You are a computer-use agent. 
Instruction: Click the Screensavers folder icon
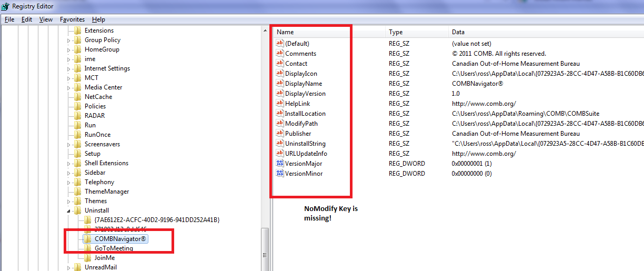pyautogui.click(x=78, y=144)
